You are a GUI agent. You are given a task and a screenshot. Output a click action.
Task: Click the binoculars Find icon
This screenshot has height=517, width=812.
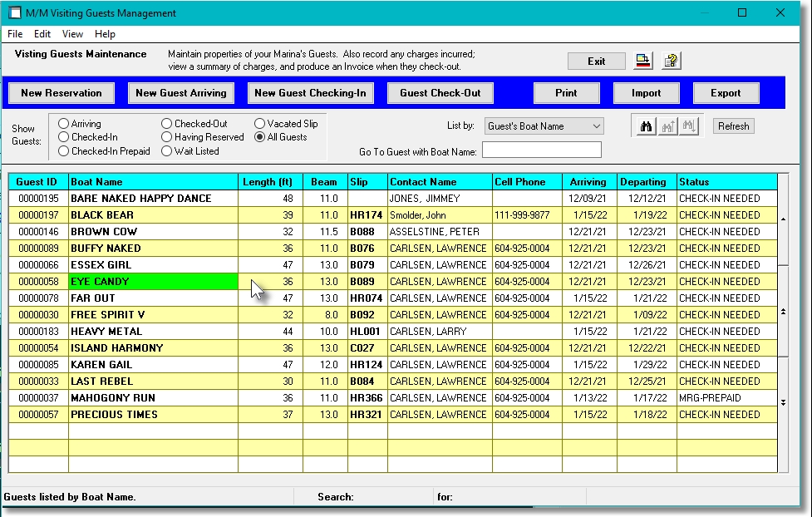click(x=646, y=126)
